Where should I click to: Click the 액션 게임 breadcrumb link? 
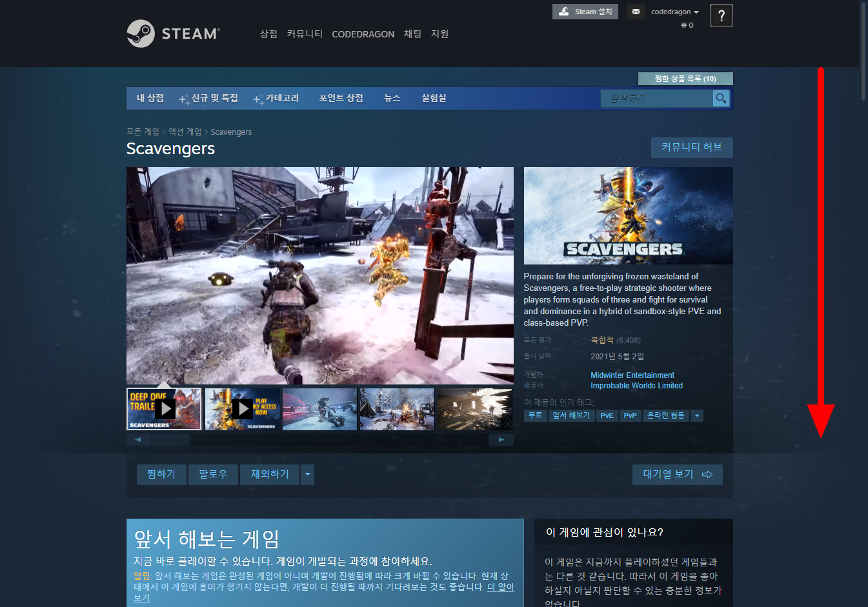point(185,132)
